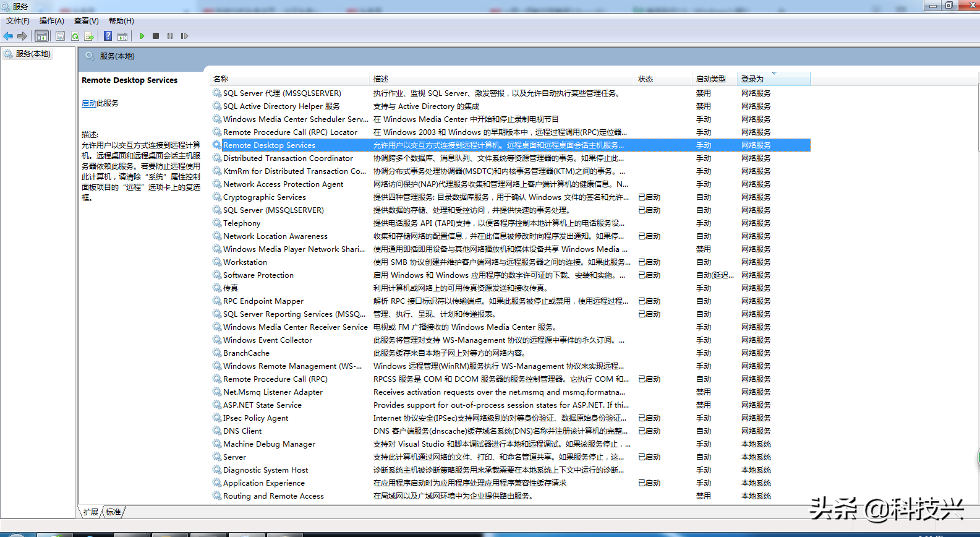Screen dimensions: 980x537
Task: Click gear icon beside Workstation
Action: coord(217,262)
